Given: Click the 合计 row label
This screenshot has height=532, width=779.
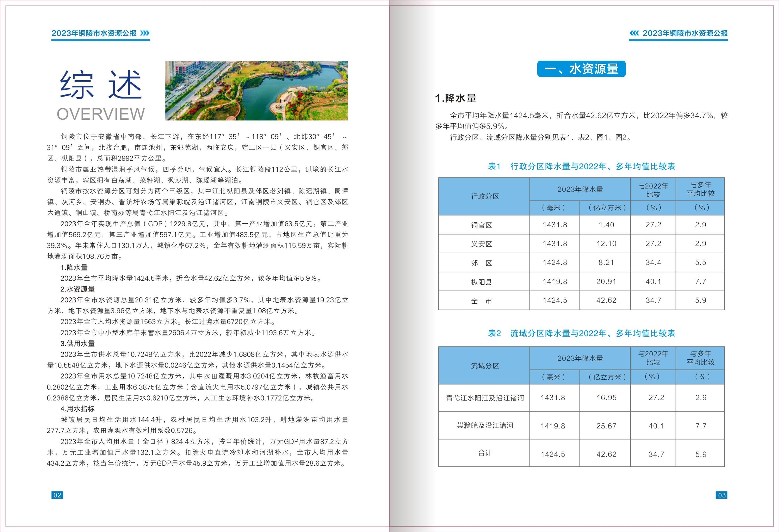Looking at the screenshot, I should 485,453.
